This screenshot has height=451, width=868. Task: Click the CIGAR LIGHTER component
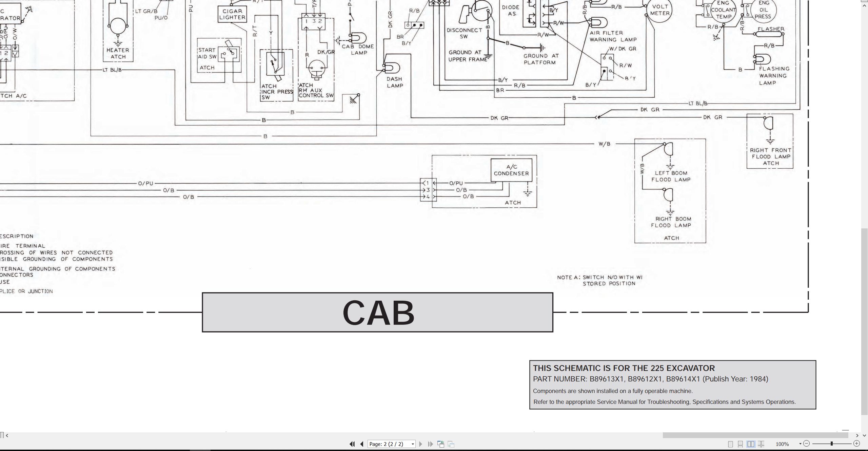[232, 14]
